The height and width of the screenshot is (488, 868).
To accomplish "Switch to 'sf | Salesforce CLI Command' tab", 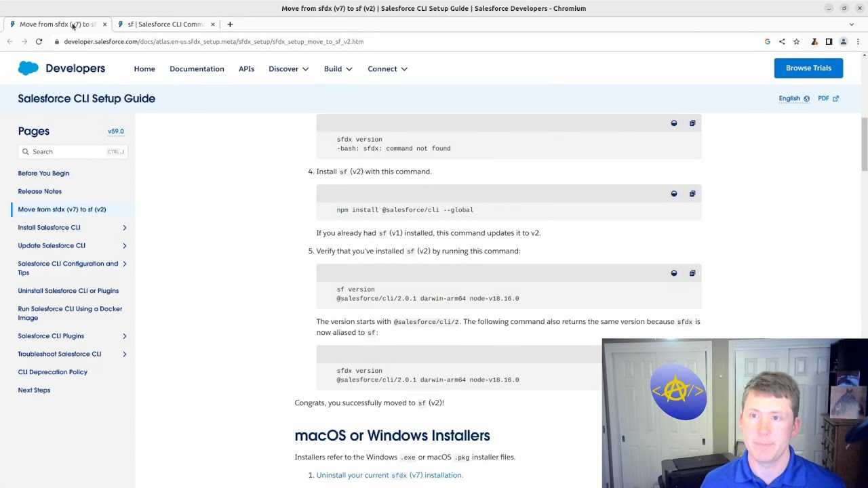I will [165, 24].
